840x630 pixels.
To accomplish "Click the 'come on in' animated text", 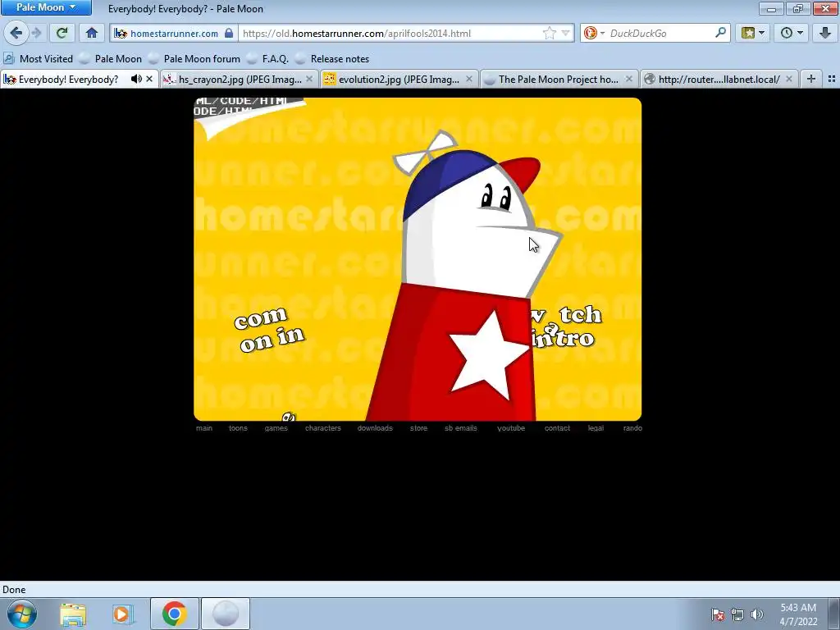I will click(269, 330).
